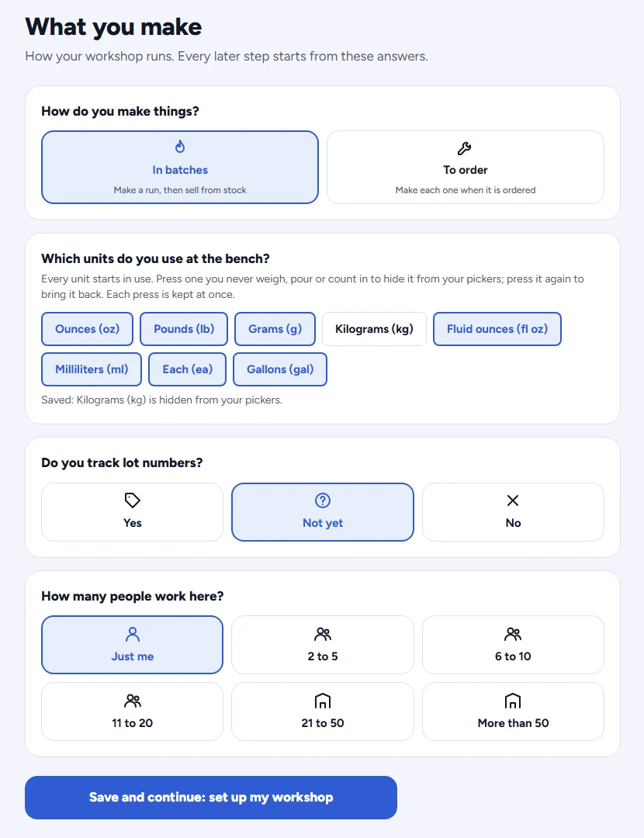Click the building icon above 21 to 50
The height and width of the screenshot is (838, 644).
(x=323, y=701)
